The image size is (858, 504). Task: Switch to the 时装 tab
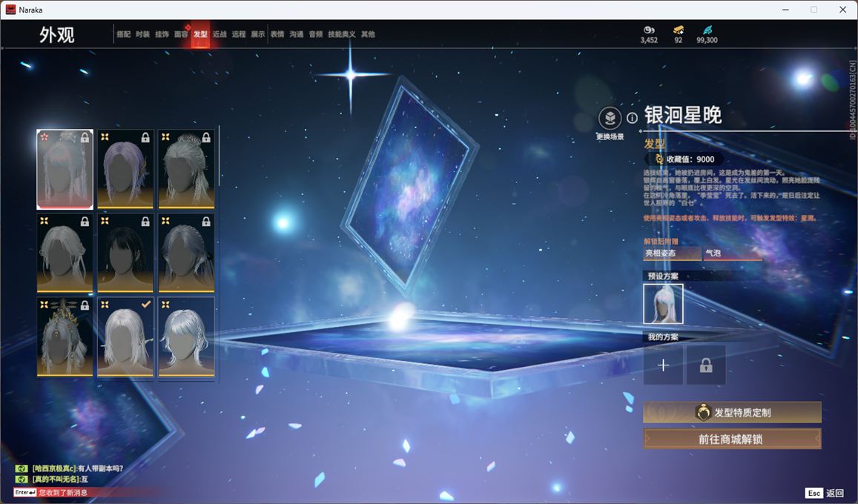coord(142,34)
